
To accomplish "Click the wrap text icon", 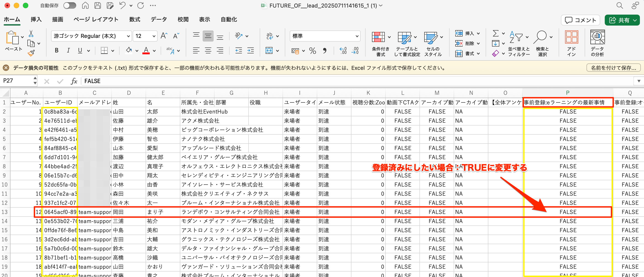I will coord(270,36).
